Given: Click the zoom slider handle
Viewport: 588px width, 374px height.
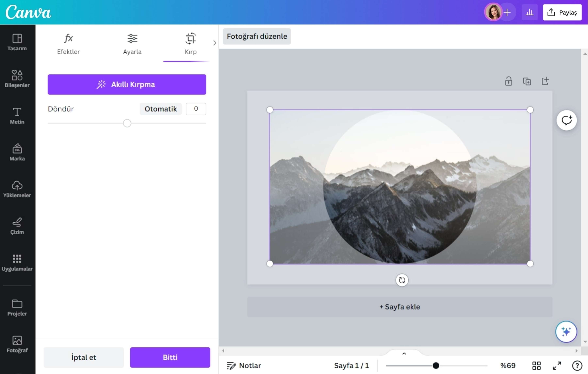Looking at the screenshot, I should click(x=436, y=366).
